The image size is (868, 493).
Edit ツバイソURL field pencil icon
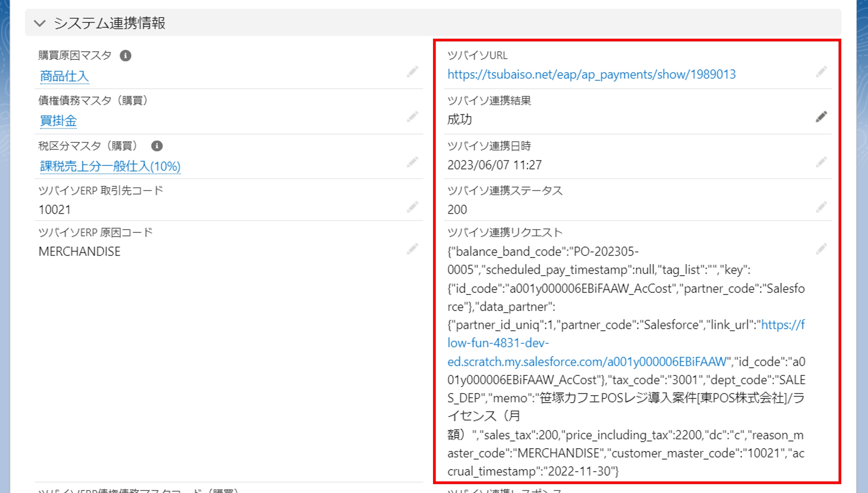point(821,72)
